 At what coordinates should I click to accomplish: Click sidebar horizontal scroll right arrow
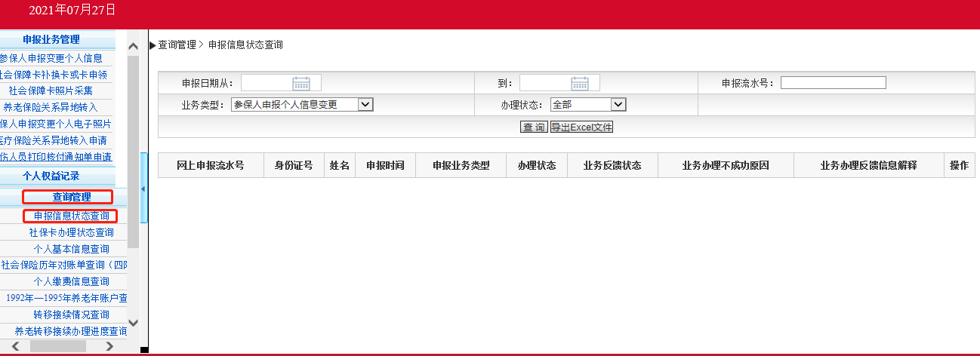(x=109, y=346)
